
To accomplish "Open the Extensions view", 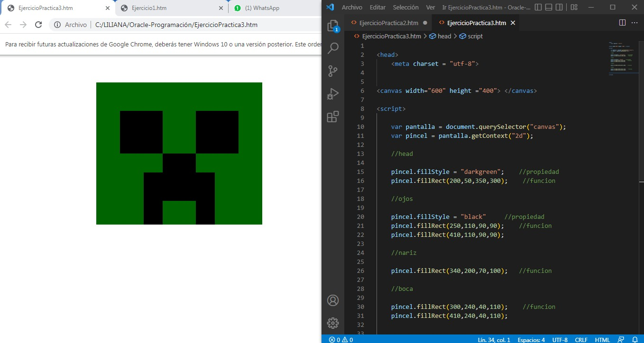I will 333,117.
